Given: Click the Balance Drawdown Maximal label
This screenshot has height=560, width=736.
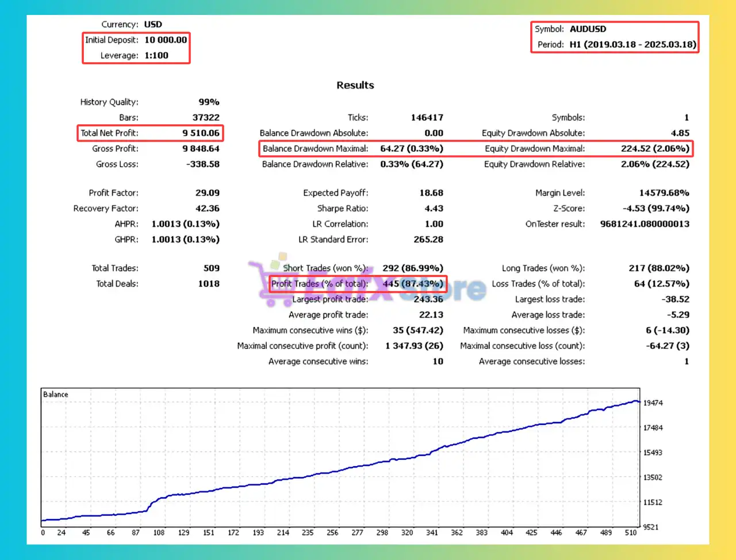Looking at the screenshot, I should coord(315,148).
